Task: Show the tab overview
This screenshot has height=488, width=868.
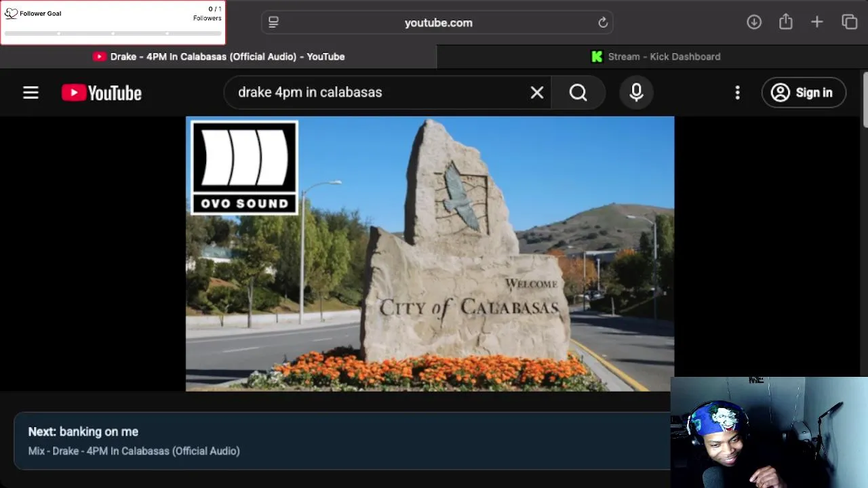Action: click(x=849, y=22)
